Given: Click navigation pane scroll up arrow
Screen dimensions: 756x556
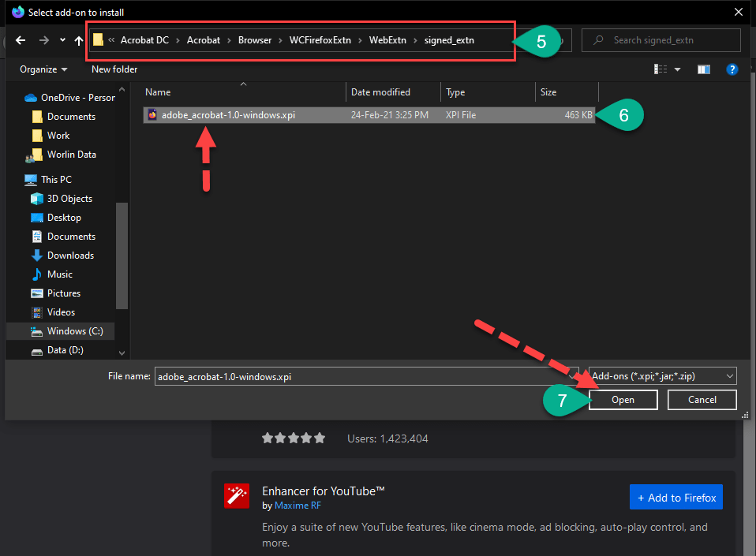Looking at the screenshot, I should 122,90.
